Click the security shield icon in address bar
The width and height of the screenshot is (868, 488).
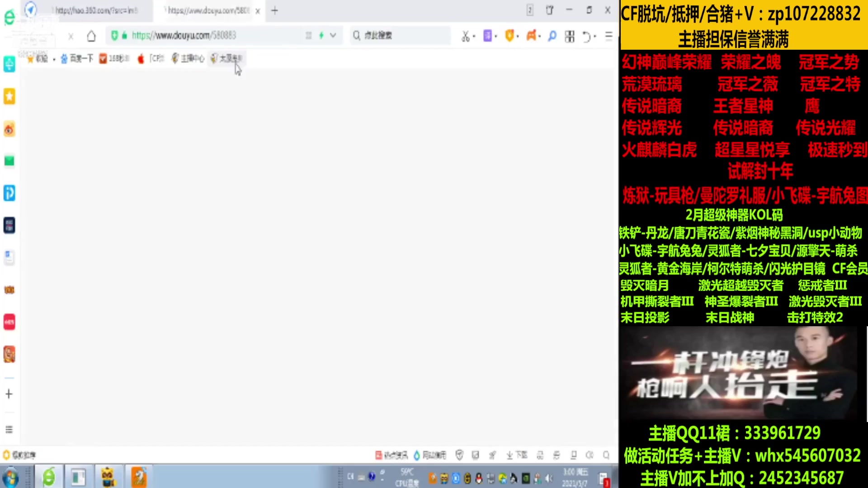coord(114,35)
